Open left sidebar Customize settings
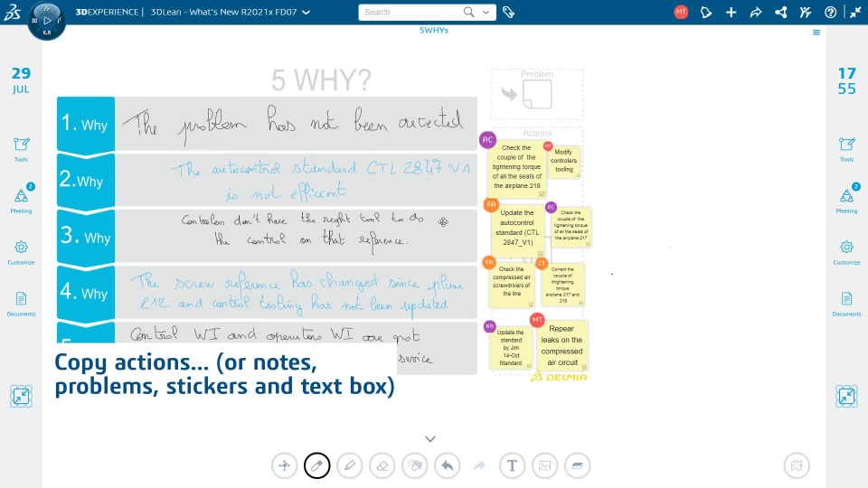 tap(21, 252)
